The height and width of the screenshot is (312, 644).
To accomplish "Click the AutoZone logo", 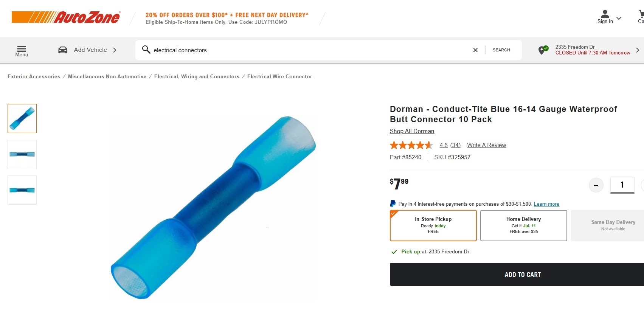I will point(66,17).
